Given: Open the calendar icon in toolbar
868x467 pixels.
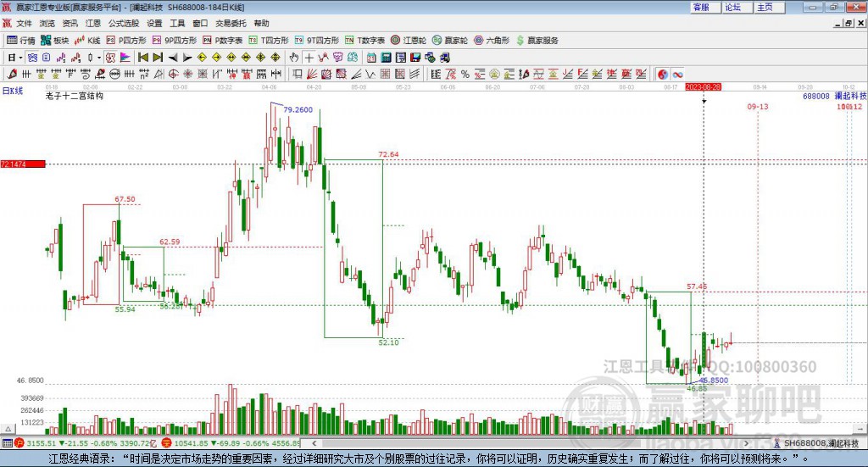Looking at the screenshot, I should (371, 58).
